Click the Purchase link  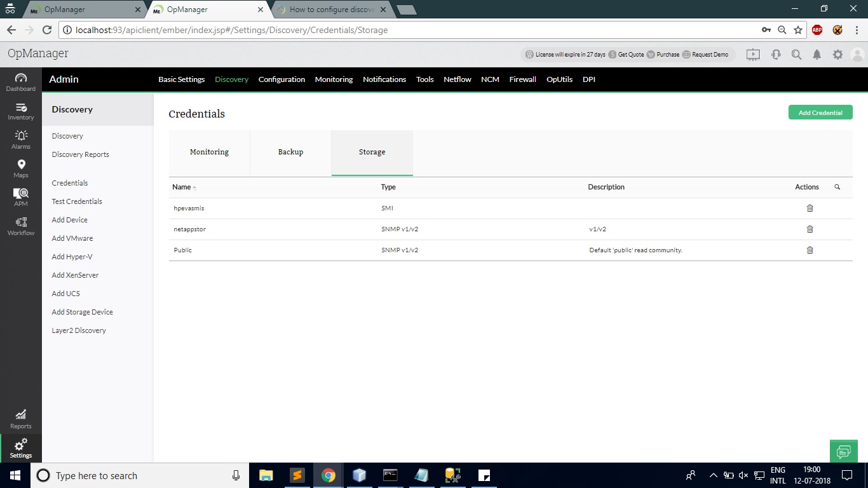pyautogui.click(x=663, y=55)
